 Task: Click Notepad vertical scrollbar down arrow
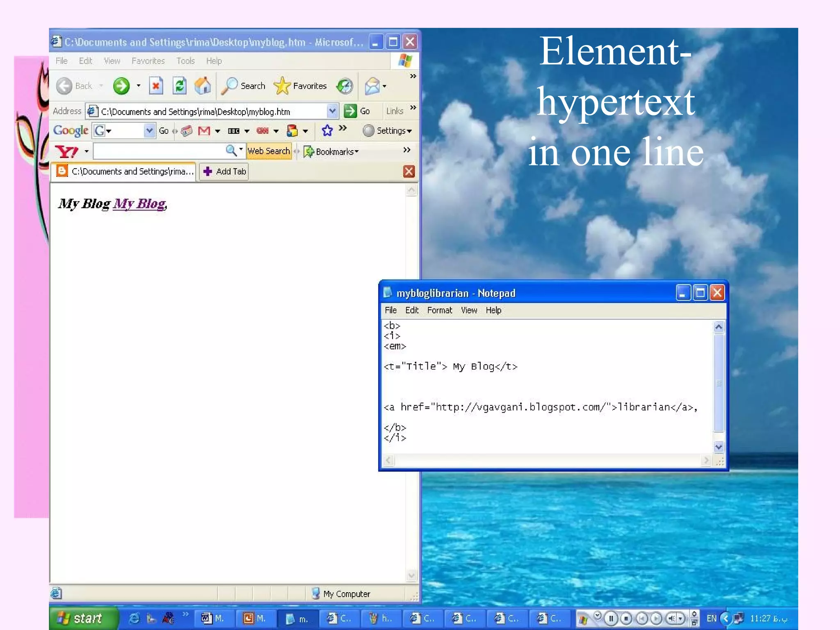click(719, 447)
